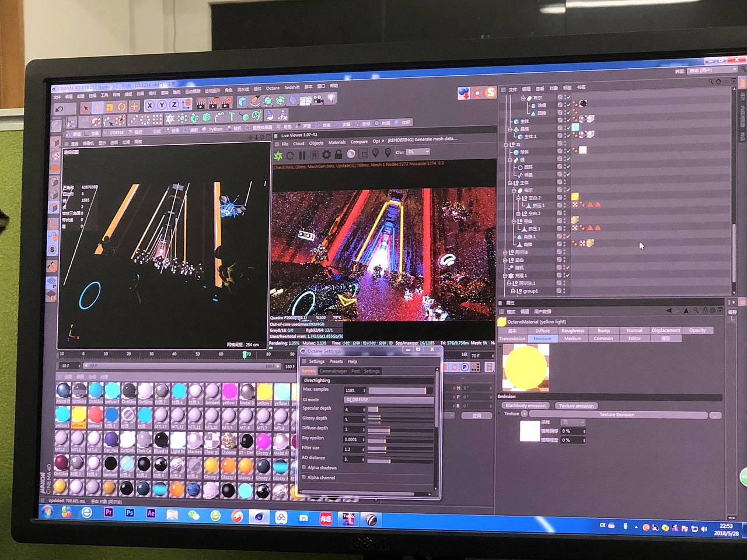Enable the Alpha shadows checkbox
747x560 pixels.
[304, 467]
